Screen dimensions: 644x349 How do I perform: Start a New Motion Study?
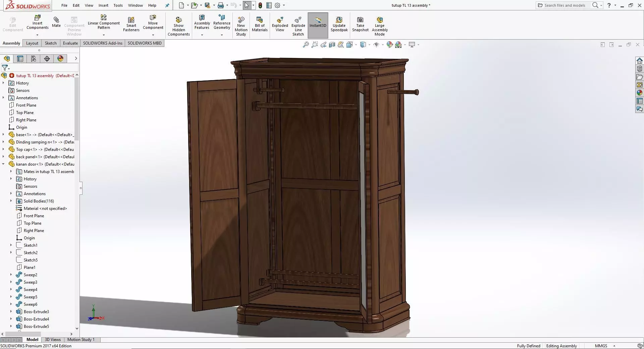point(241,26)
